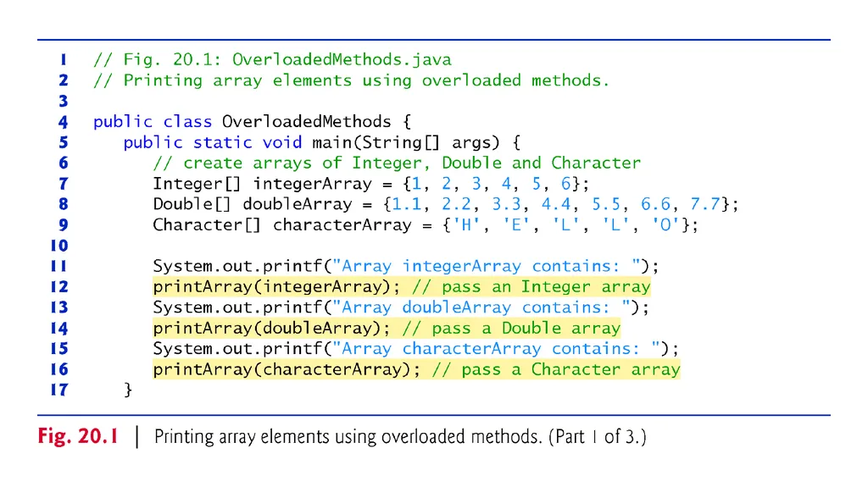
Task: Click the highlighted "printArray(characterArray);" call
Action: click(x=287, y=369)
